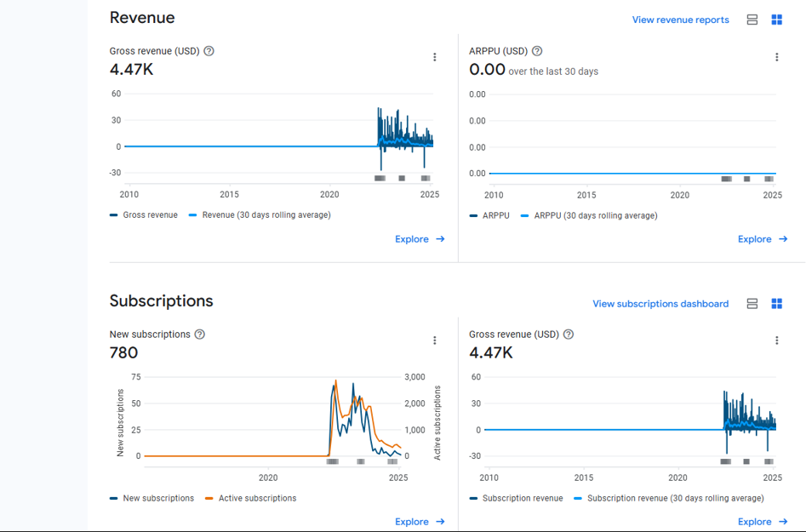
Task: Open more options menu for Revenue Gross revenue card
Action: [435, 57]
